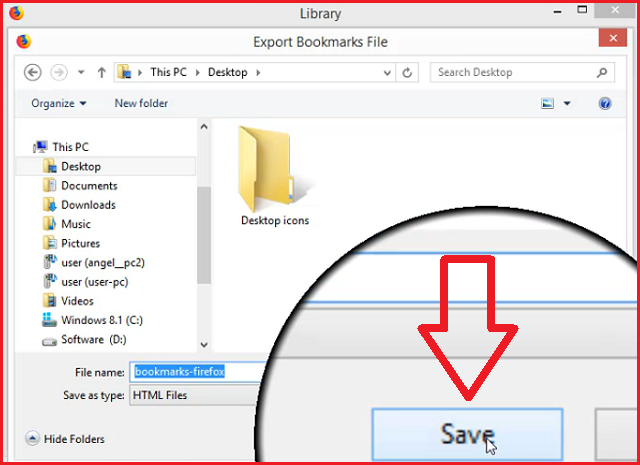Click the Documents folder icon
Viewport: 640px width, 465px height.
click(49, 185)
